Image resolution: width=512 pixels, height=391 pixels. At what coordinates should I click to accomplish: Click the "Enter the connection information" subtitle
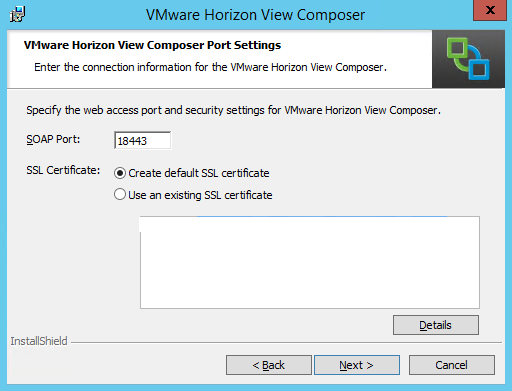210,67
